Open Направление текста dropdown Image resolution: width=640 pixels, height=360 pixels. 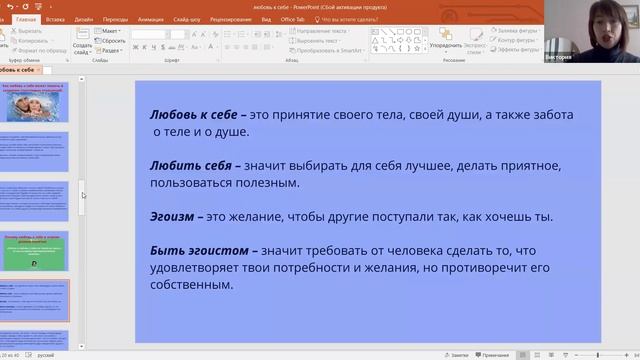click(x=319, y=31)
